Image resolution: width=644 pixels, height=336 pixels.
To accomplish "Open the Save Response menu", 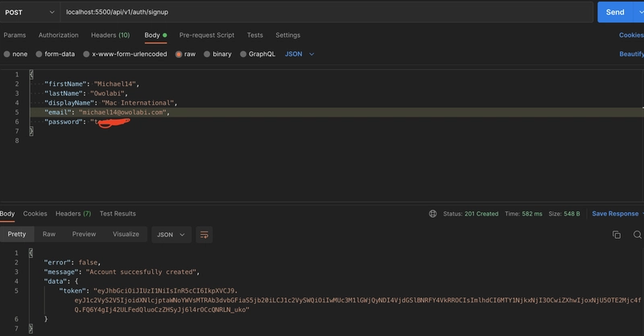I will [617, 214].
